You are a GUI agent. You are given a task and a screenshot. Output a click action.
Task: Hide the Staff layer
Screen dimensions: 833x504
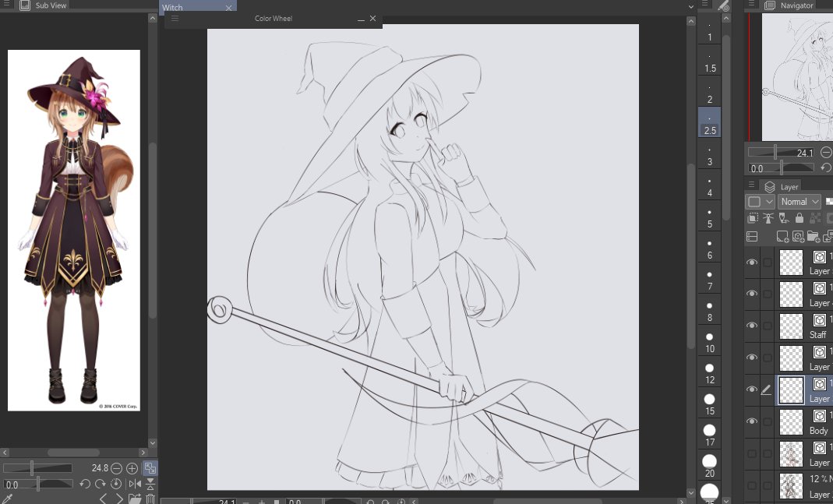coord(751,326)
